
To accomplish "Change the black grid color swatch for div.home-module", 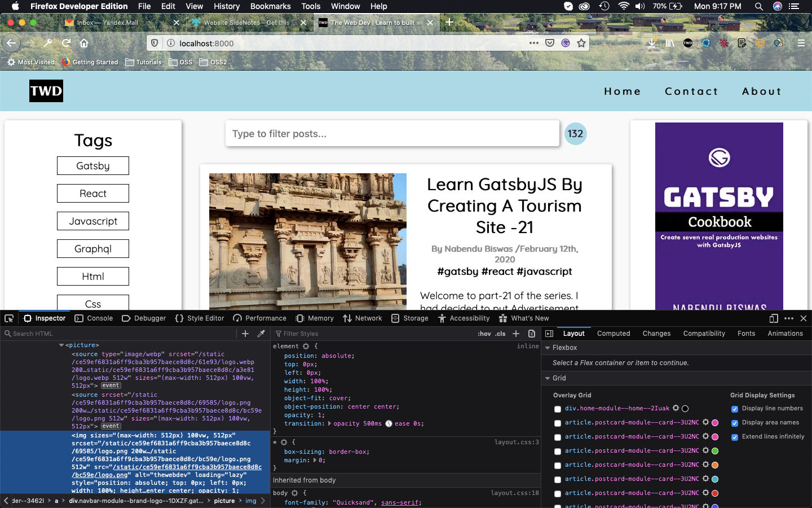I will (685, 409).
